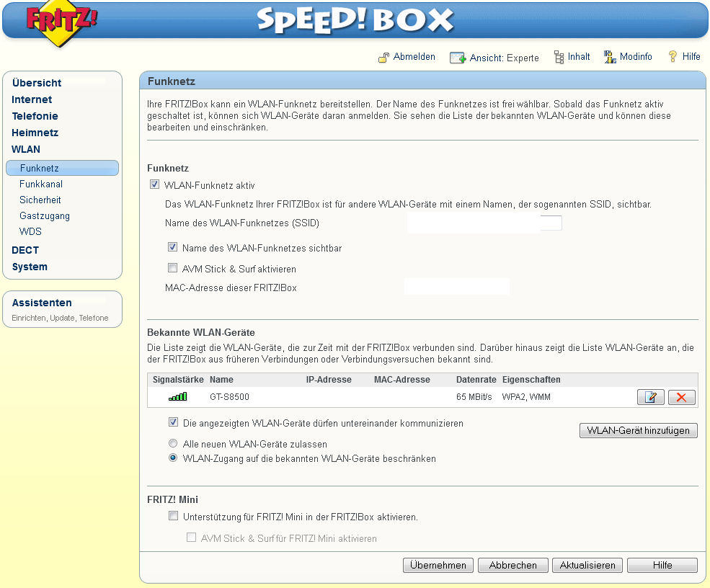Image resolution: width=710 pixels, height=588 pixels.
Task: Click the Ansicht Experte view icon
Action: click(x=457, y=58)
